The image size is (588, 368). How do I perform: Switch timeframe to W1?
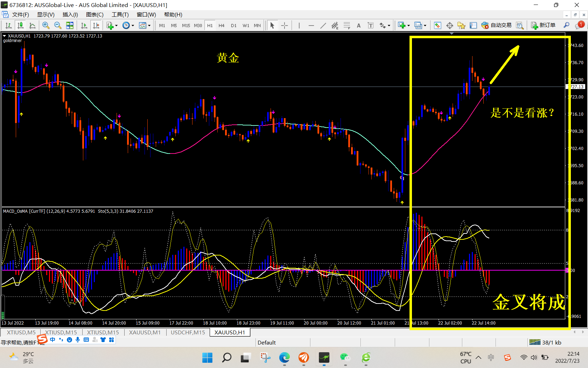[x=246, y=26]
